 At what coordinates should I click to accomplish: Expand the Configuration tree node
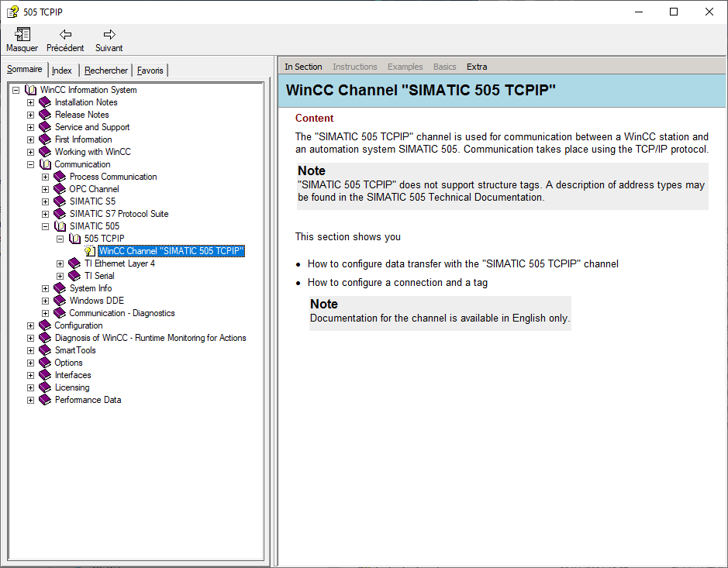31,325
